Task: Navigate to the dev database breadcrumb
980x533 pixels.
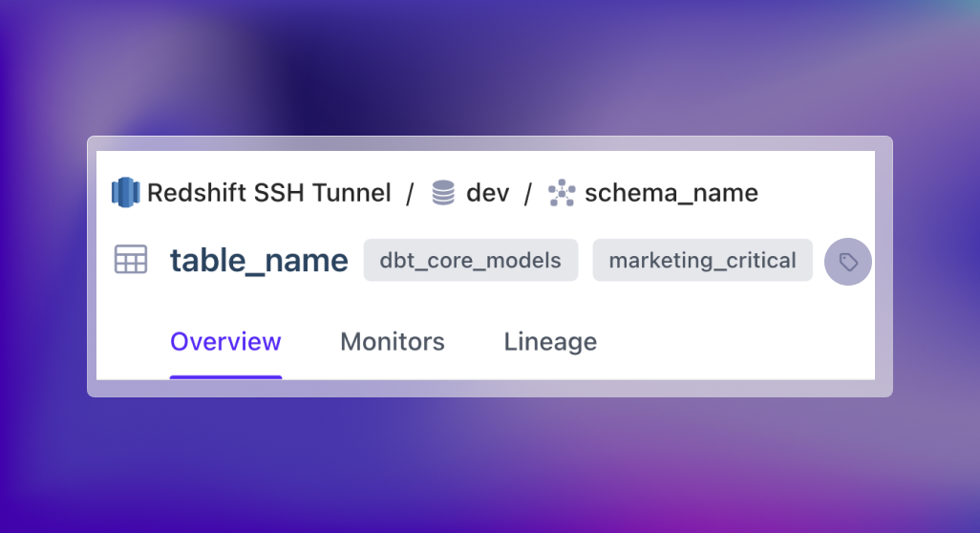Action: click(x=487, y=193)
